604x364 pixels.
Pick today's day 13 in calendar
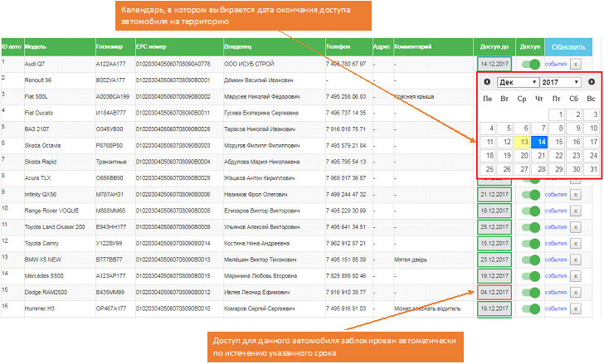[522, 142]
